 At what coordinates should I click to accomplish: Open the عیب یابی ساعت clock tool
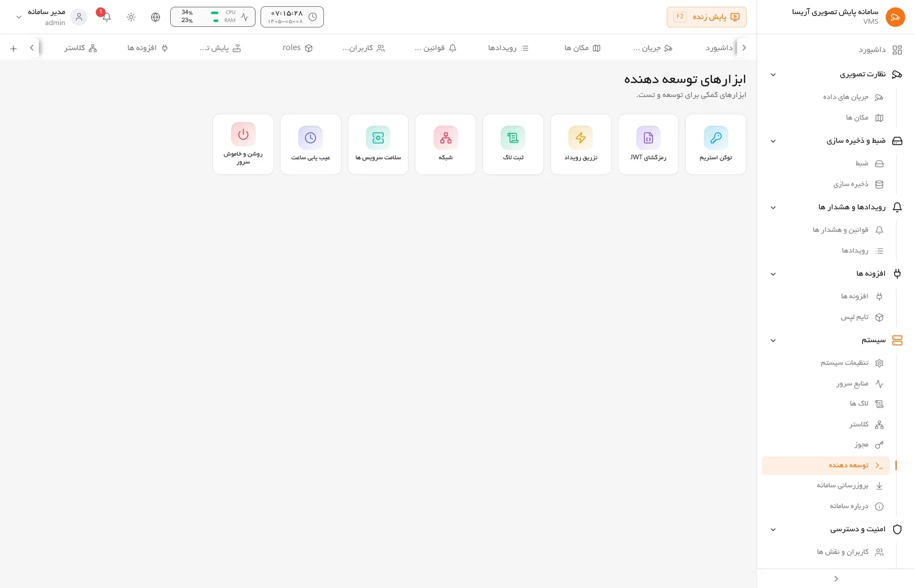click(311, 144)
